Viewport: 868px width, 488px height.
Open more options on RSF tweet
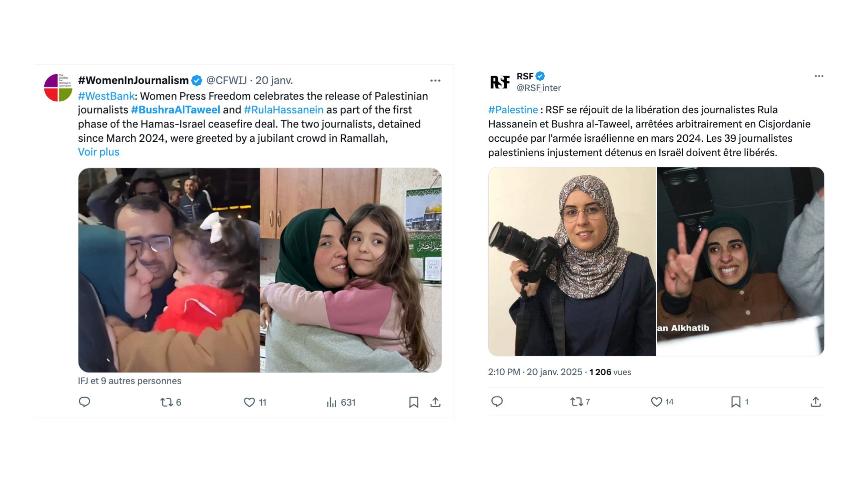click(819, 76)
